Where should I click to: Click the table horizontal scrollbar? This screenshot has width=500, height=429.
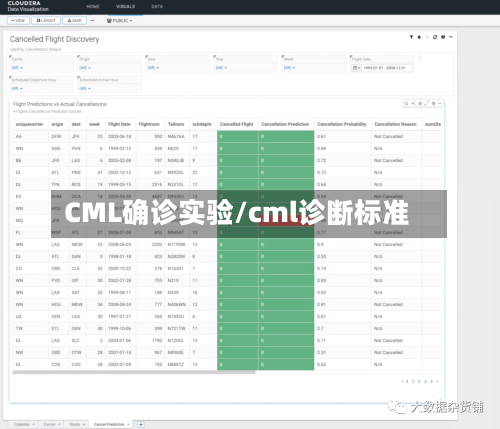click(x=134, y=372)
